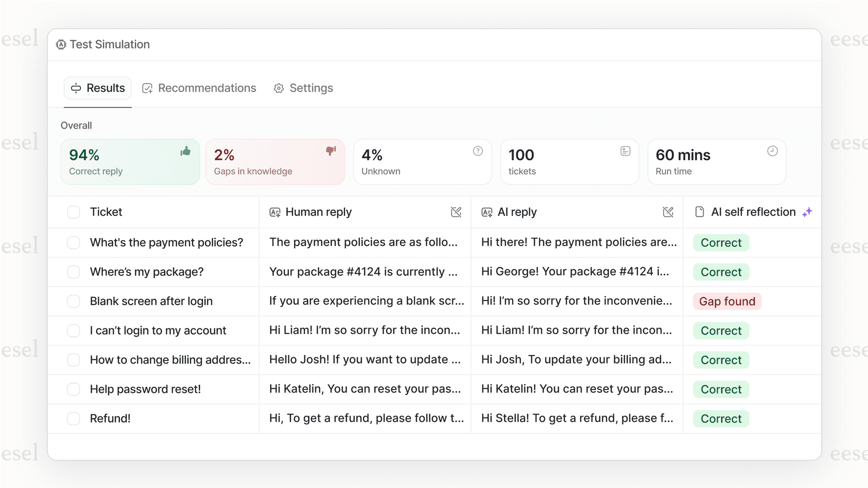Click the Gap found badge
Screen dimensions: 868x488
pyautogui.click(x=726, y=301)
